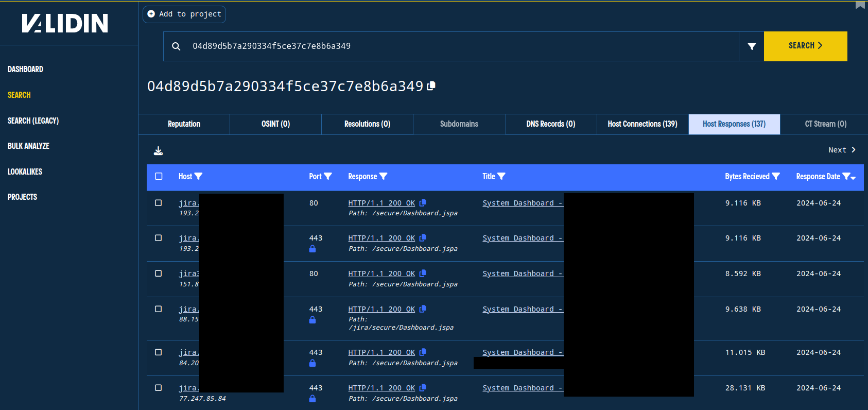Open the Port column filter funnel

click(328, 176)
